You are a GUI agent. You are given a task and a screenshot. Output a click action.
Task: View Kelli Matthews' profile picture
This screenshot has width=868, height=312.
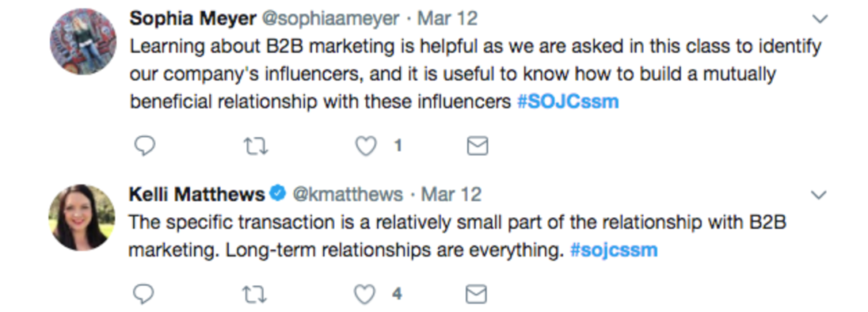tap(82, 217)
